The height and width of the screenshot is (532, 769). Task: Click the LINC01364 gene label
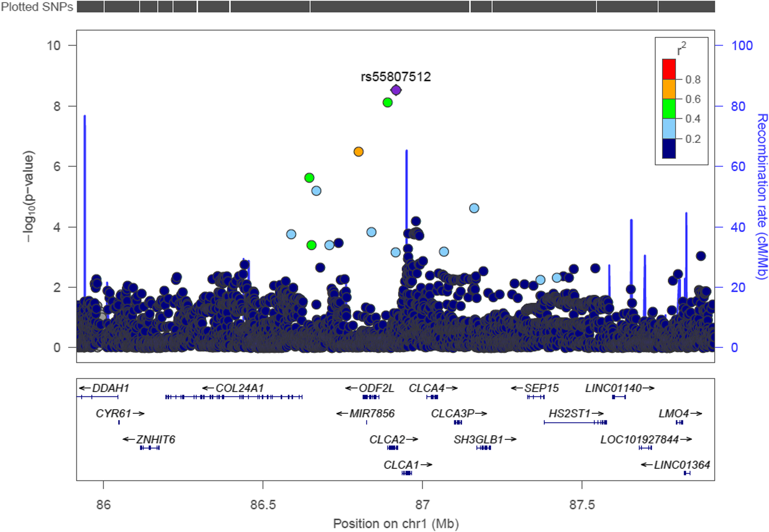(x=682, y=465)
